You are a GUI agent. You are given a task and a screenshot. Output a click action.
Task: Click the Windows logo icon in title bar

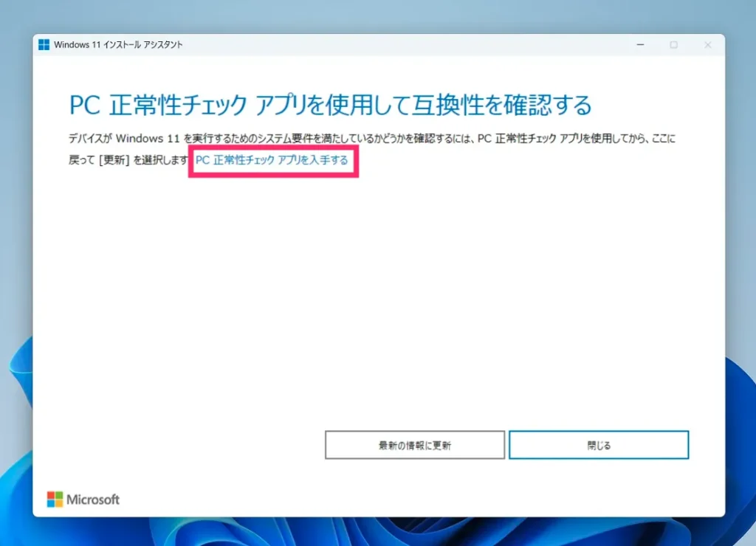point(44,45)
